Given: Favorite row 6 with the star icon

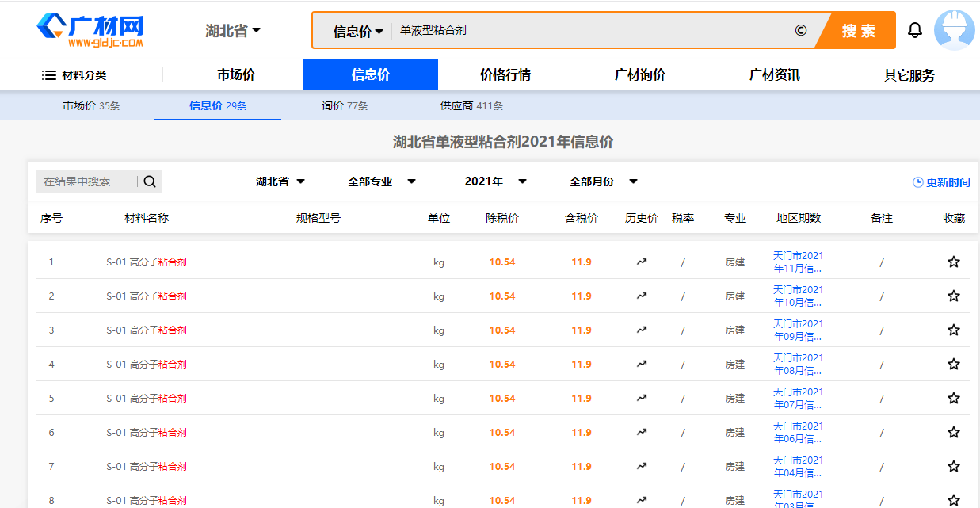Looking at the screenshot, I should pyautogui.click(x=954, y=432).
